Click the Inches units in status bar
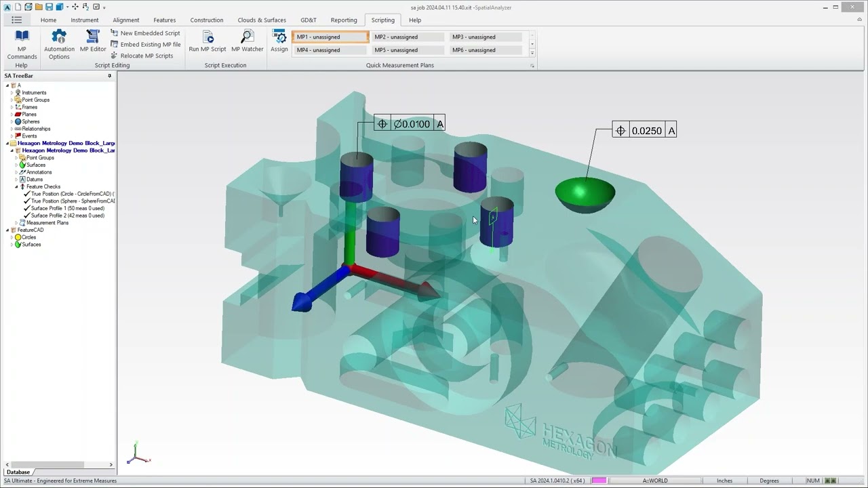This screenshot has width=868, height=488. 724,481
